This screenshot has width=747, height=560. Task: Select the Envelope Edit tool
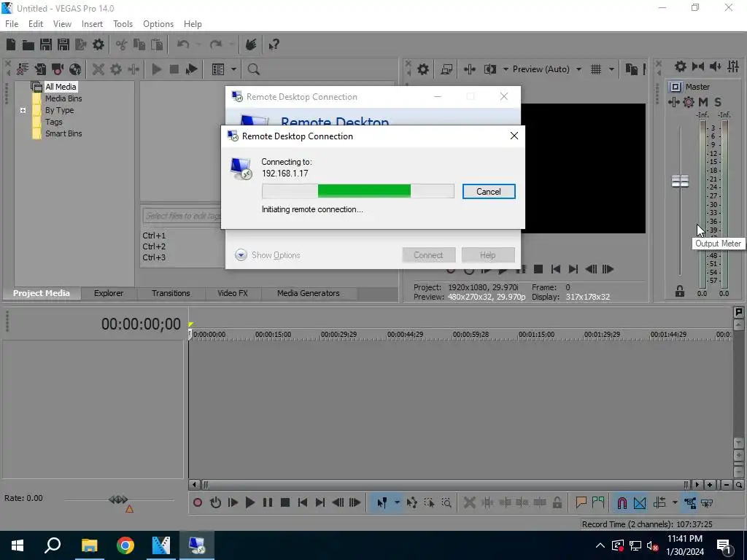[x=411, y=503]
